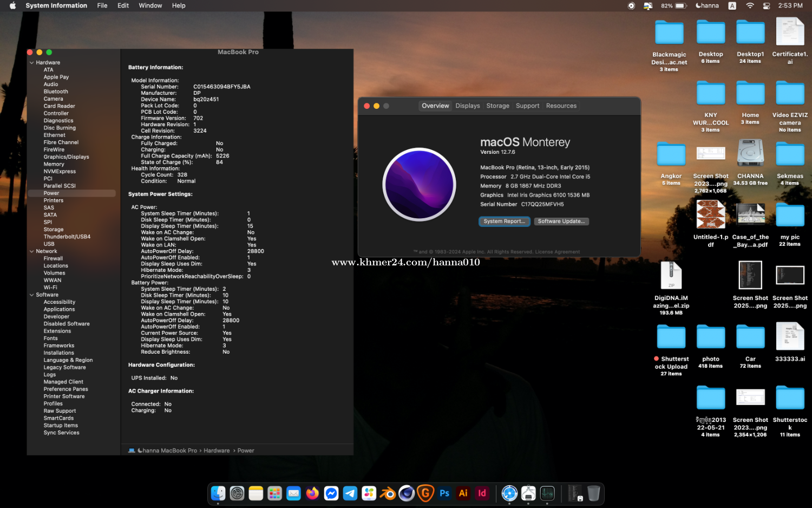Select Bluetooth in the Hardware list

(x=56, y=92)
